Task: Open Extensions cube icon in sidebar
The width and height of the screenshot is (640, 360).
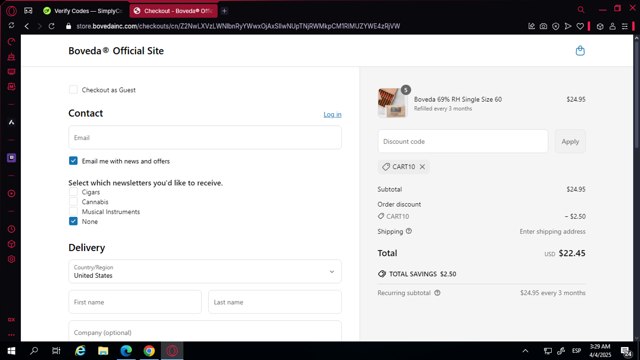Action: point(11,244)
